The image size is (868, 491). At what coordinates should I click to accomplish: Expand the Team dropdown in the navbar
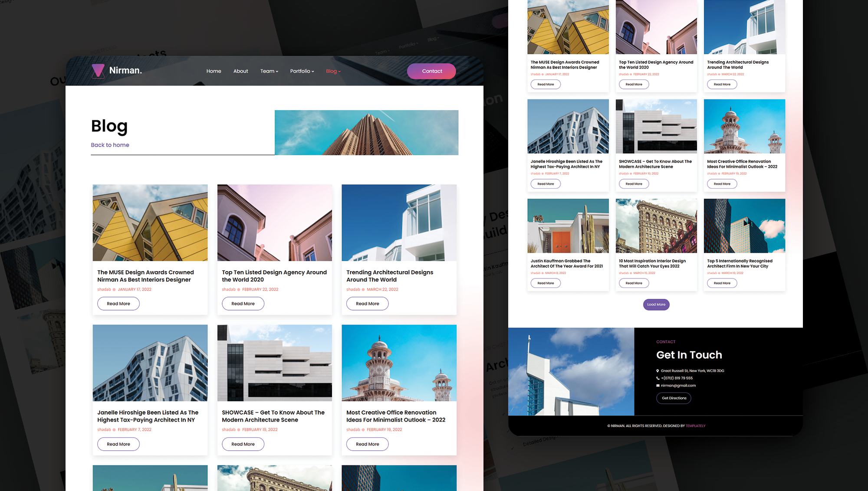(x=269, y=71)
